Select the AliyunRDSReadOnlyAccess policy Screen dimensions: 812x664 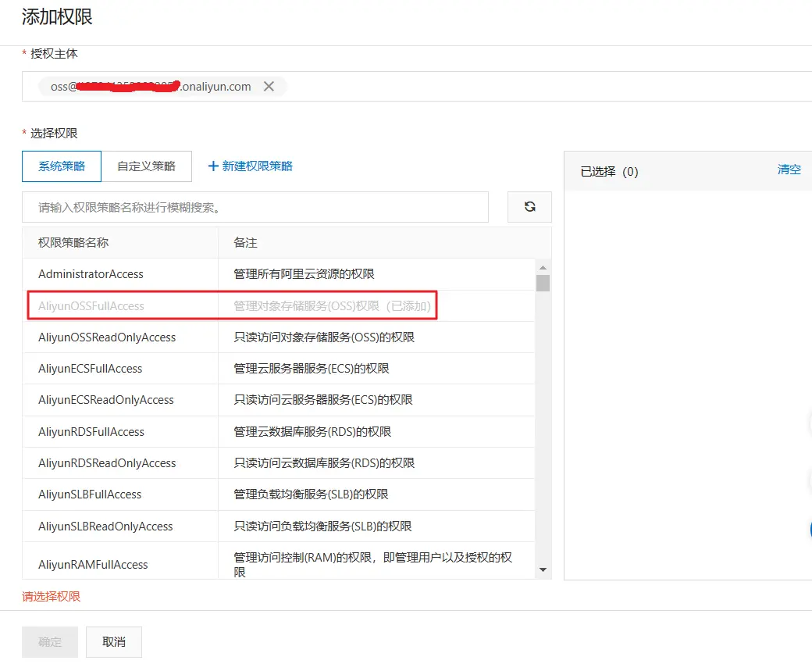point(279,463)
